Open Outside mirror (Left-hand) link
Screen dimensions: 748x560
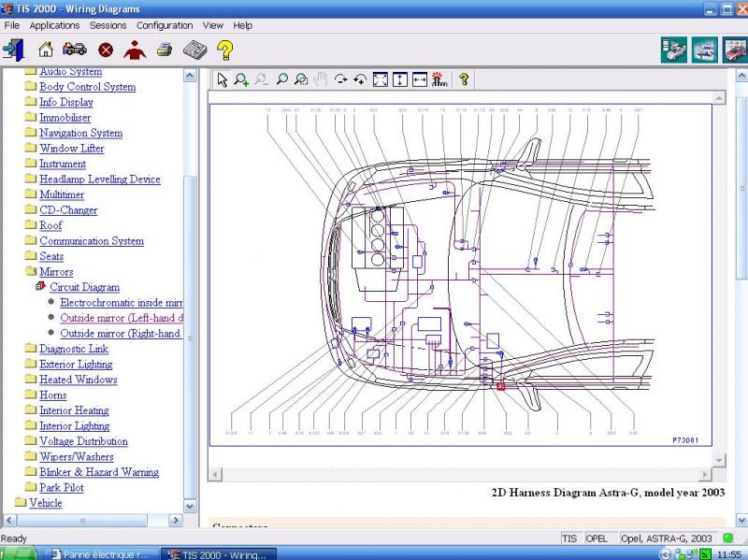[122, 318]
